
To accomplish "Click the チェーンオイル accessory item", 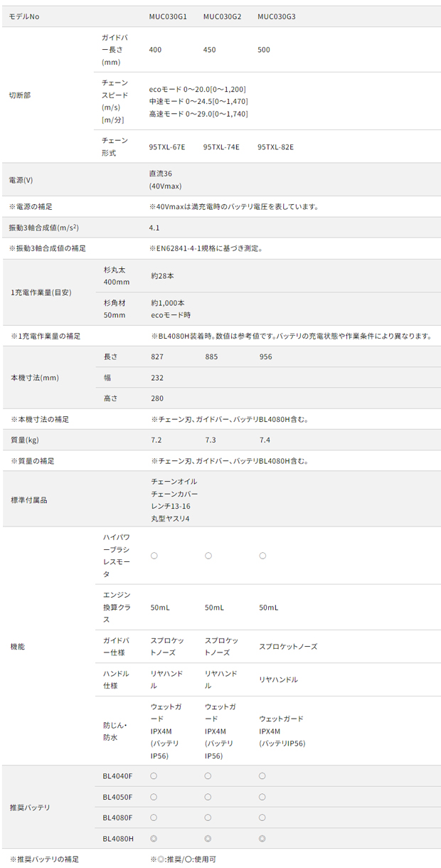I will click(174, 482).
